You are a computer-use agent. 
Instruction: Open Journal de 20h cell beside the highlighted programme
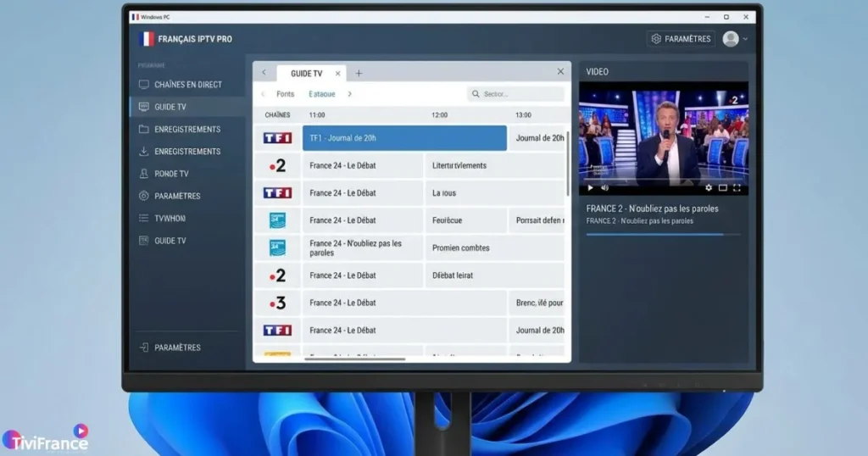click(x=537, y=138)
